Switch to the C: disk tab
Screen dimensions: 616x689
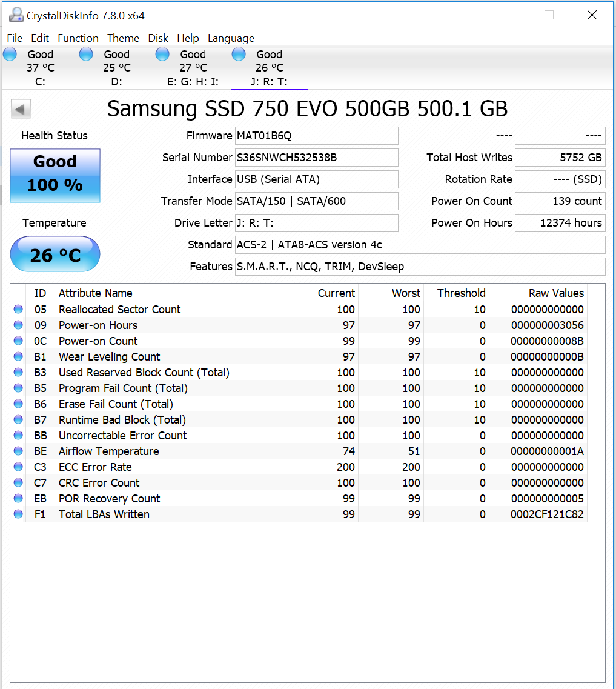[x=41, y=68]
